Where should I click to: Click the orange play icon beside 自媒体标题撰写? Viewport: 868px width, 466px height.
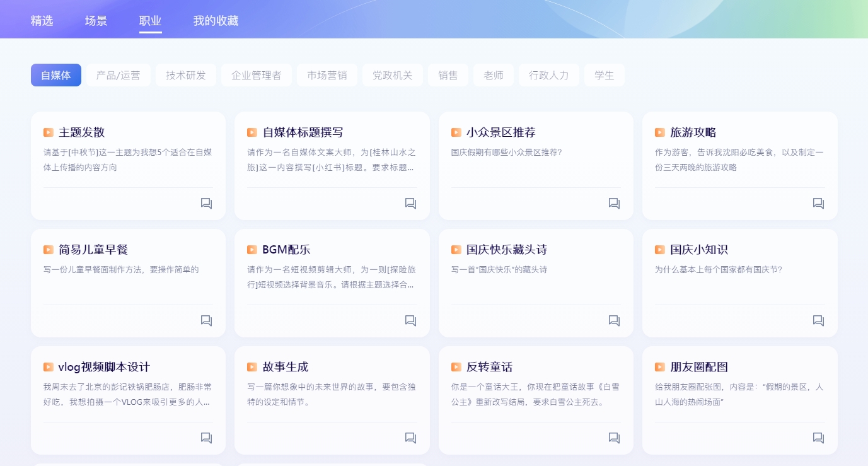(252, 132)
